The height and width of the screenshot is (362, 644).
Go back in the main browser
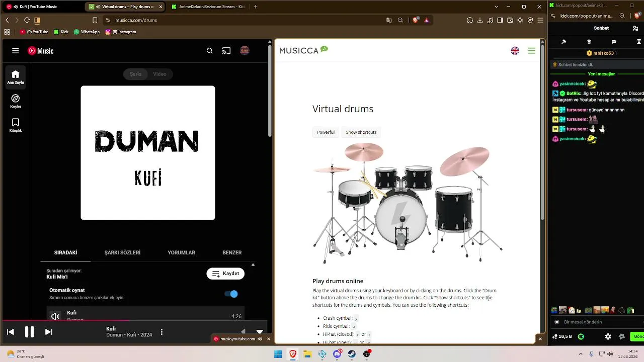tap(7, 20)
